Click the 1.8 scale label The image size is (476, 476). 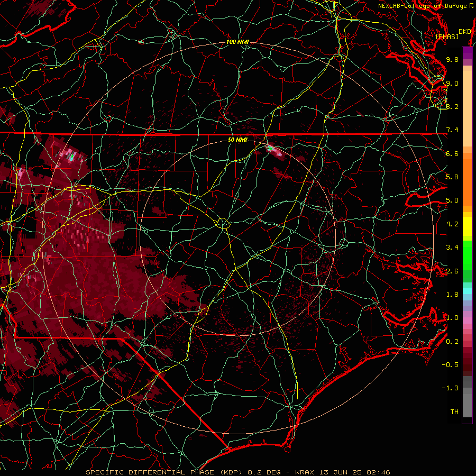(452, 295)
